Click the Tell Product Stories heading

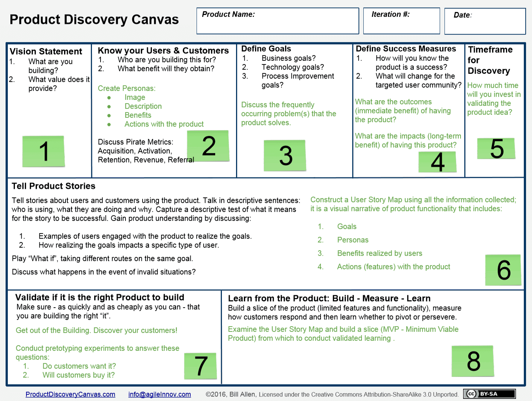click(x=53, y=186)
